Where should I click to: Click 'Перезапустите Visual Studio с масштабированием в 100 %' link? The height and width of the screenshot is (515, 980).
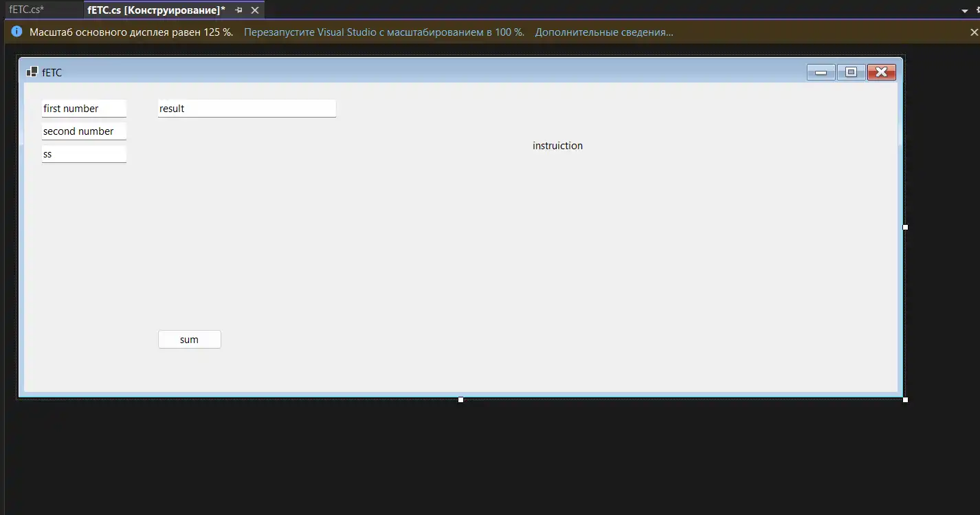click(x=384, y=32)
